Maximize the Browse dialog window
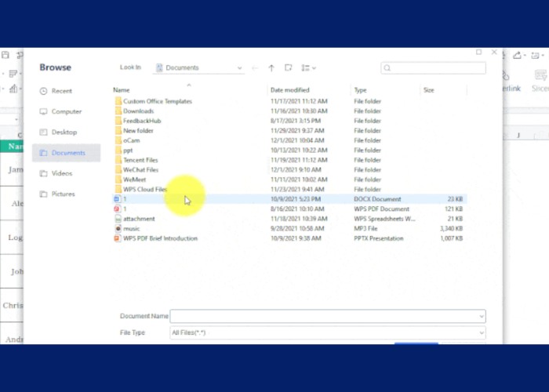 [x=478, y=53]
